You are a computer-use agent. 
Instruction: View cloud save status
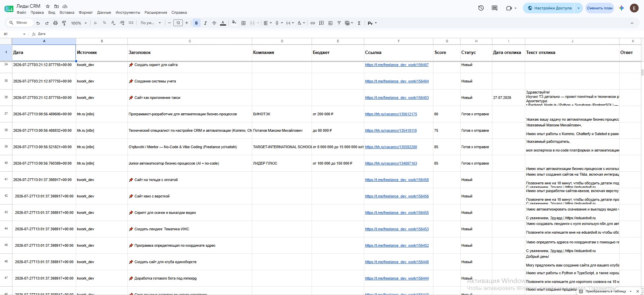click(65, 6)
